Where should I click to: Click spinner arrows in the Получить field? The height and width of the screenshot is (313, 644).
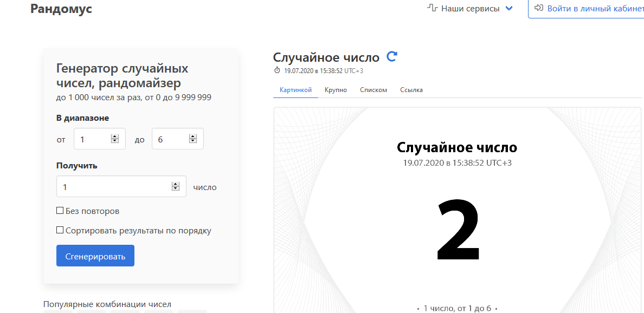[176, 187]
